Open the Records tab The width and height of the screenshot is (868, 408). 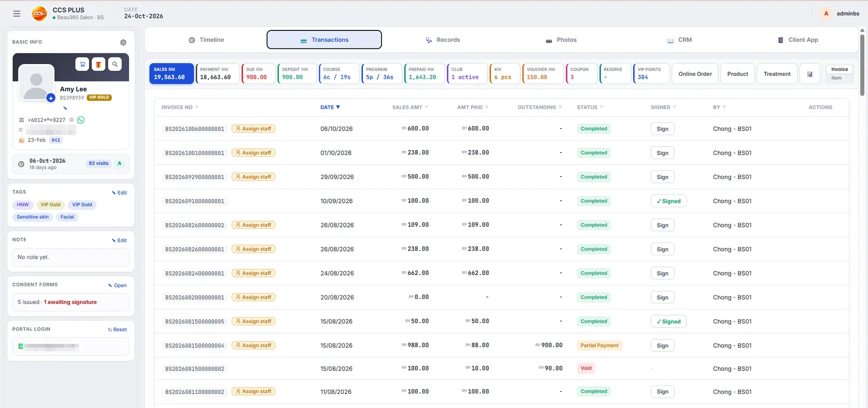point(443,40)
